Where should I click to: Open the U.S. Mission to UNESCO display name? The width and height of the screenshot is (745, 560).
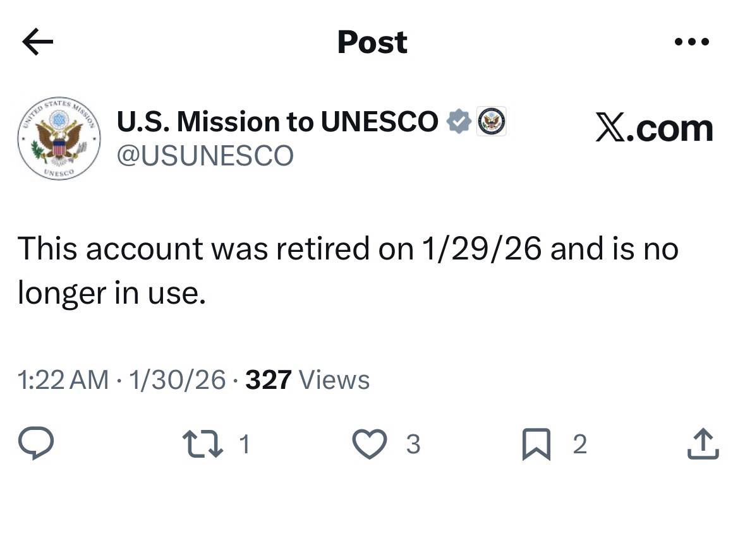277,122
